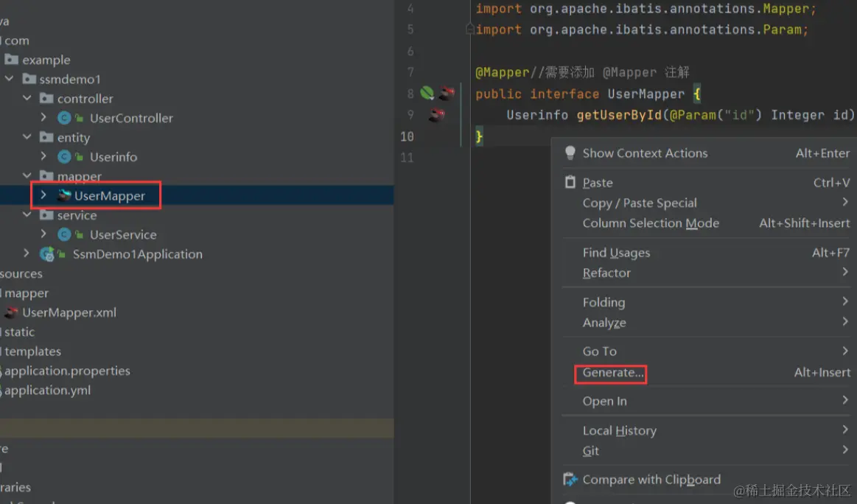Click the MyBatis gutter icon on line 8

[x=447, y=94]
